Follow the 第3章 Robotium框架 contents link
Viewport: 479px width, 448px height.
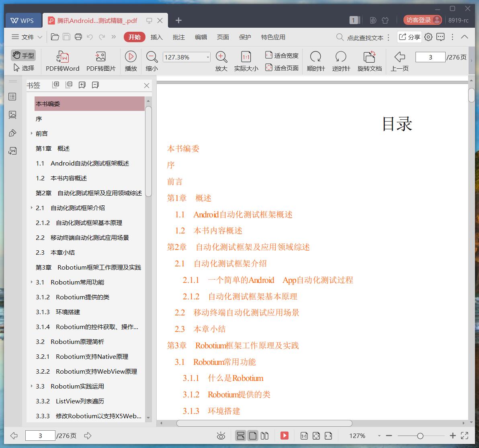233,346
